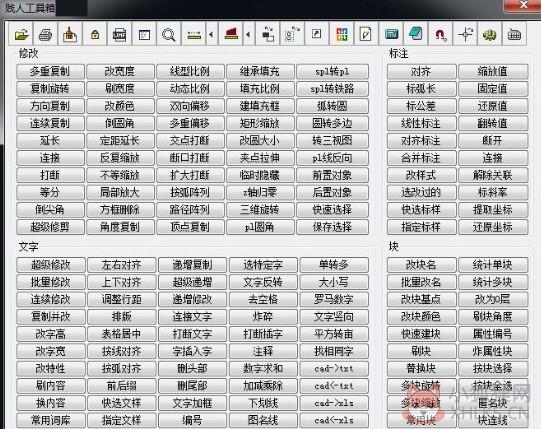
Task: Click the 表格居中 button
Action: [x=121, y=334]
